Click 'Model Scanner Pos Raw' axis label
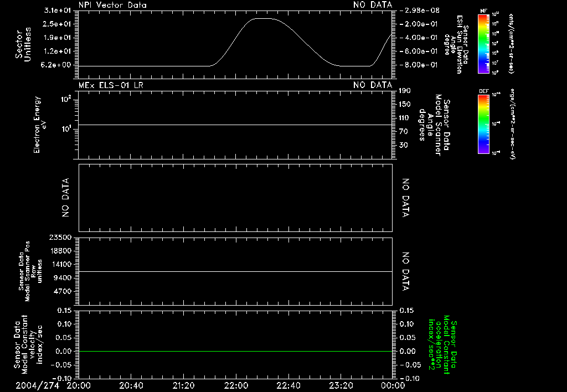Viewport: 567px width, 392px height. click(30, 271)
